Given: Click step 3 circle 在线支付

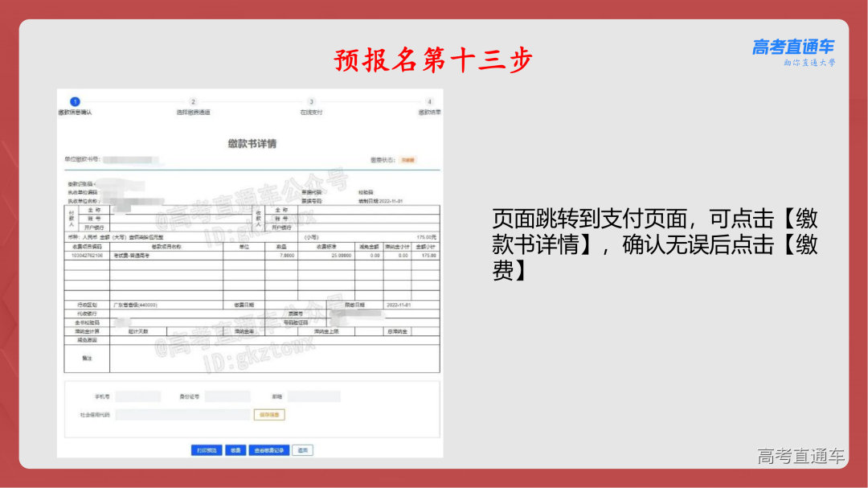Looking at the screenshot, I should coord(313,100).
